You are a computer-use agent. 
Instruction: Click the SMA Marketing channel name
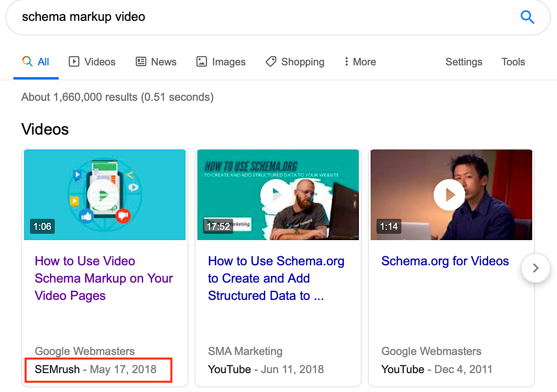coord(245,351)
